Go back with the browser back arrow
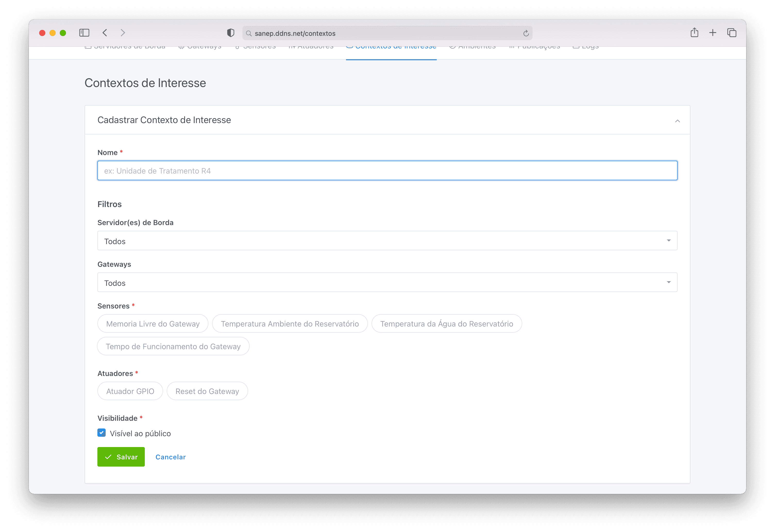 pyautogui.click(x=105, y=33)
